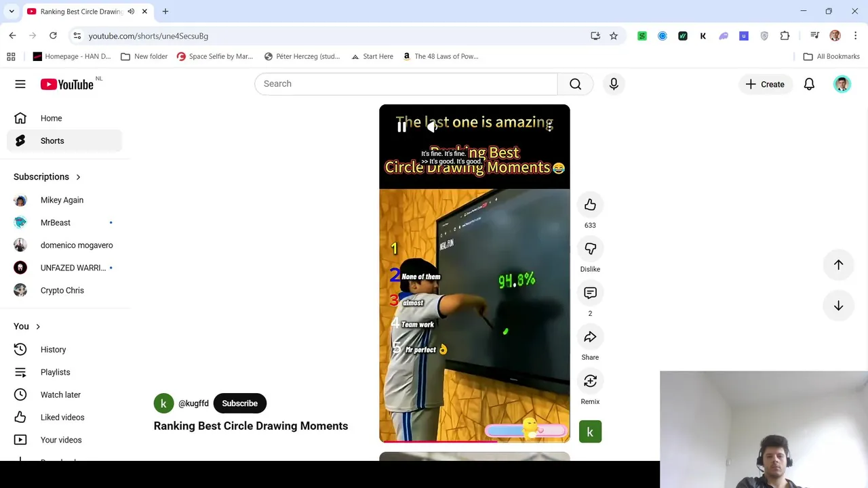Open Your videos
Viewport: 868px width, 488px height.
point(64,440)
